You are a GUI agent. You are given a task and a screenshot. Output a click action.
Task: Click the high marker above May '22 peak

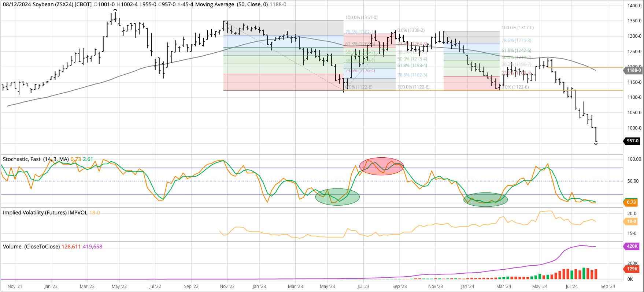(x=115, y=11)
